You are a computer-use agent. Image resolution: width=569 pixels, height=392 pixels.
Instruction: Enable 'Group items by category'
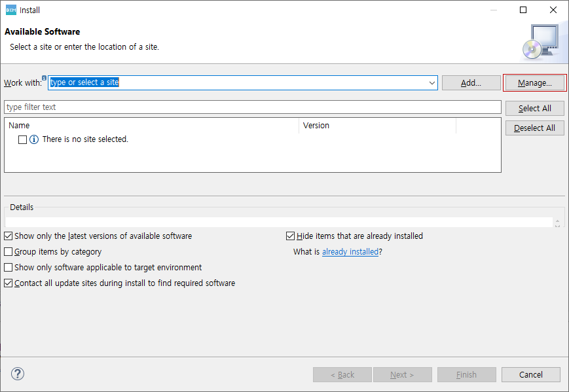(x=8, y=251)
